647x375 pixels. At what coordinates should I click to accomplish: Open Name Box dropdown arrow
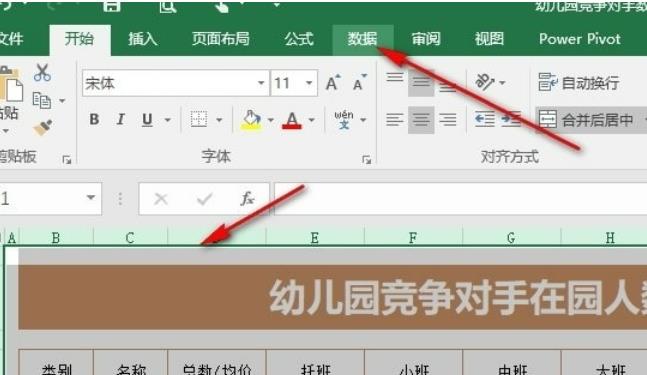coord(91,198)
